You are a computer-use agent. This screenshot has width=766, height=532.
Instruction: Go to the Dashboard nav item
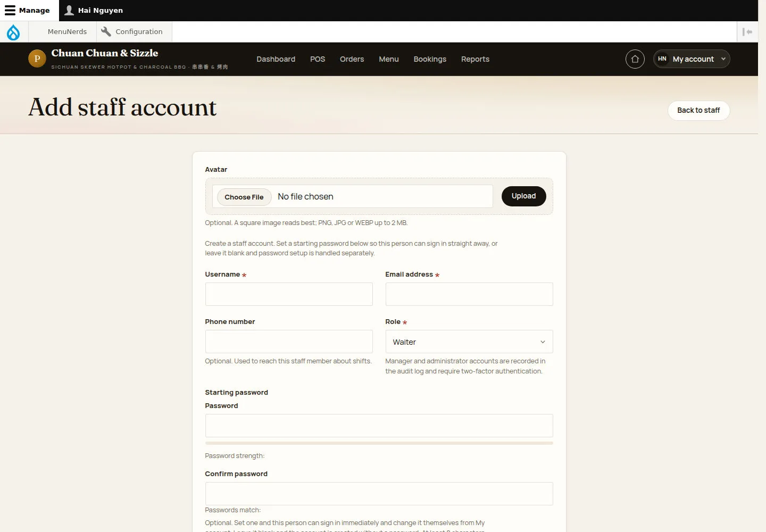276,59
